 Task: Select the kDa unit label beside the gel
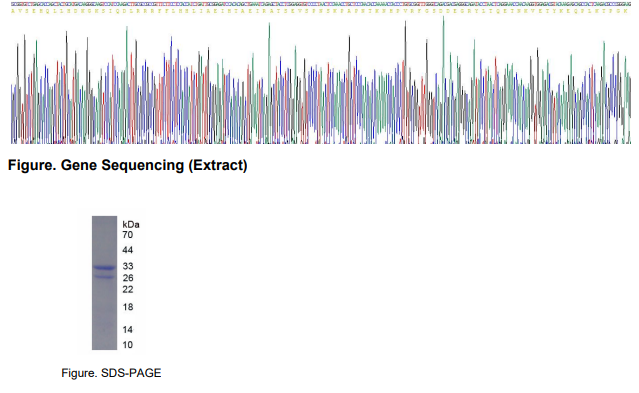pos(131,224)
